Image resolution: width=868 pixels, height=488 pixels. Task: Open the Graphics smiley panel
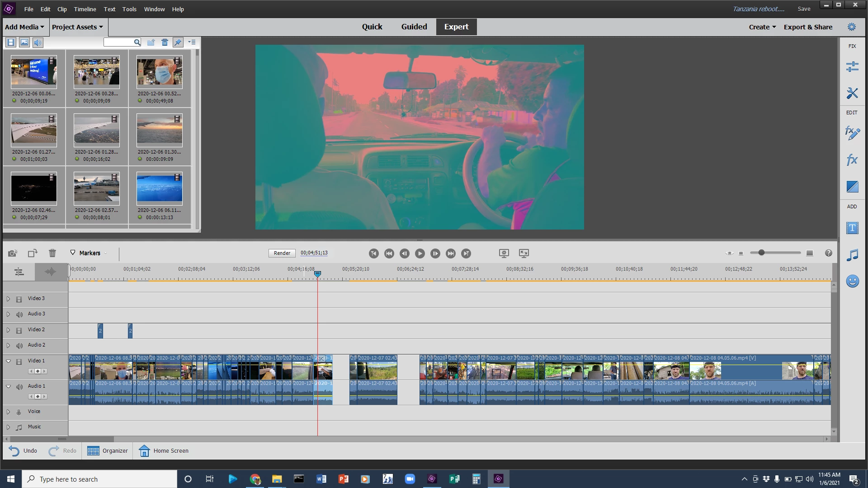click(x=852, y=281)
